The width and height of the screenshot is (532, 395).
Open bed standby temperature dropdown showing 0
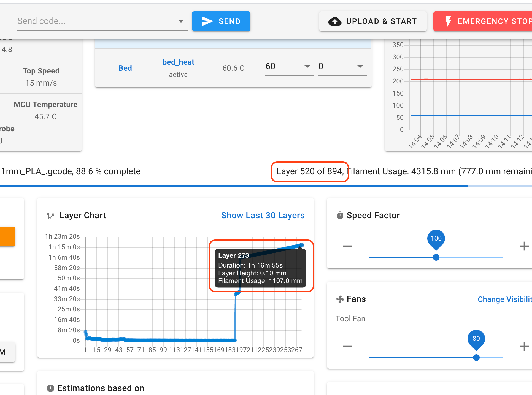click(x=342, y=66)
